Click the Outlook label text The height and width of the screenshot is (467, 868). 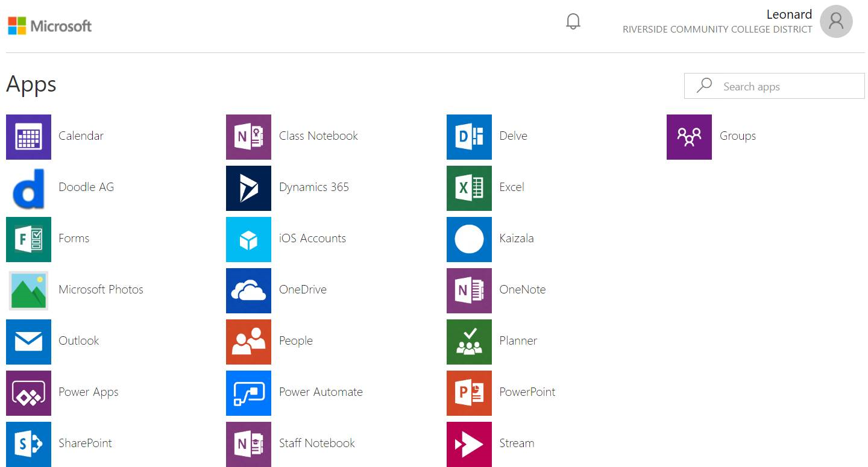78,340
